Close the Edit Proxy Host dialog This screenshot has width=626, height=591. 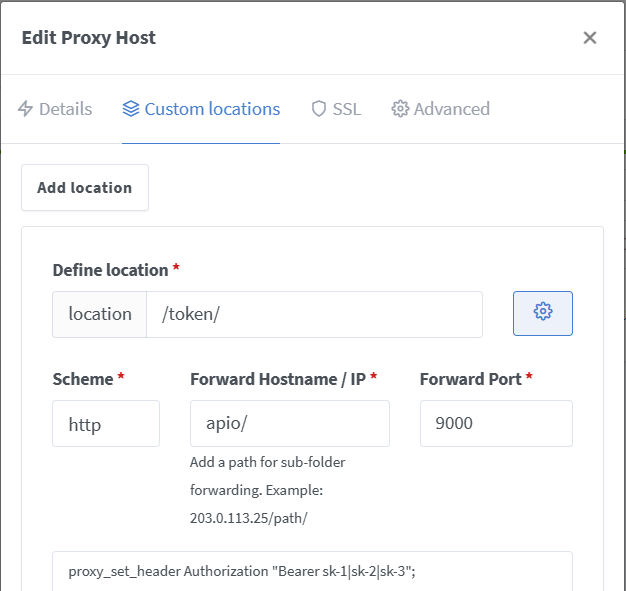click(589, 38)
